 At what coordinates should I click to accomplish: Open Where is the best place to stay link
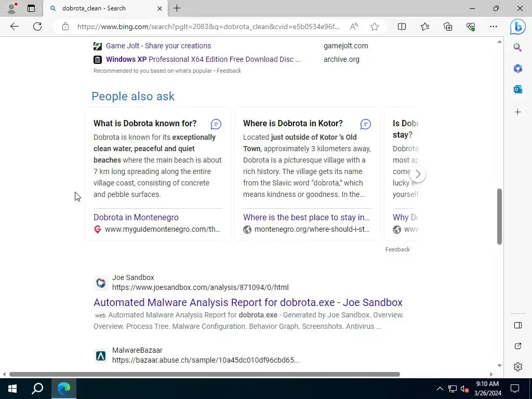click(x=307, y=217)
